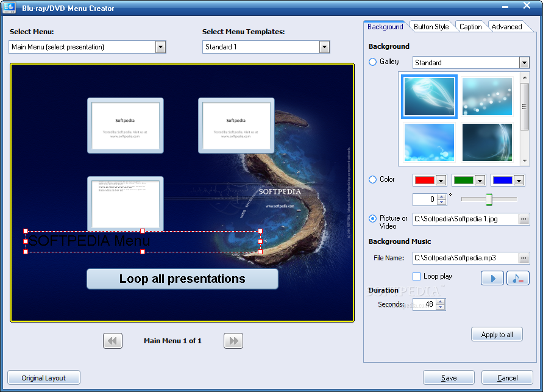The height and width of the screenshot is (392, 543).
Task: Open the green color dropdown
Action: click(x=480, y=180)
